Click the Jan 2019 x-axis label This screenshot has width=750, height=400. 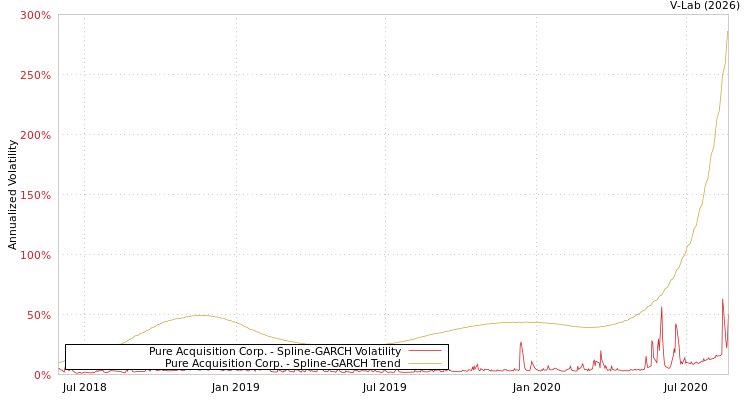coord(235,387)
